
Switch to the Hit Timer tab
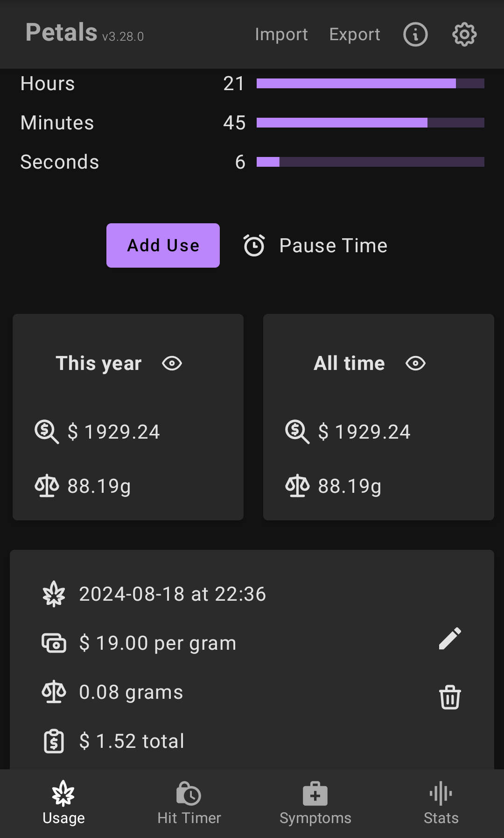(x=189, y=803)
